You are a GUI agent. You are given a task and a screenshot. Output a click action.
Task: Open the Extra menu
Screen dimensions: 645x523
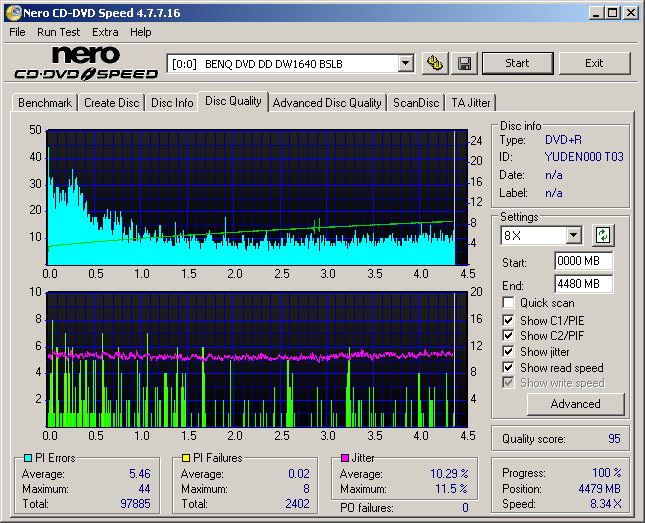pos(105,32)
